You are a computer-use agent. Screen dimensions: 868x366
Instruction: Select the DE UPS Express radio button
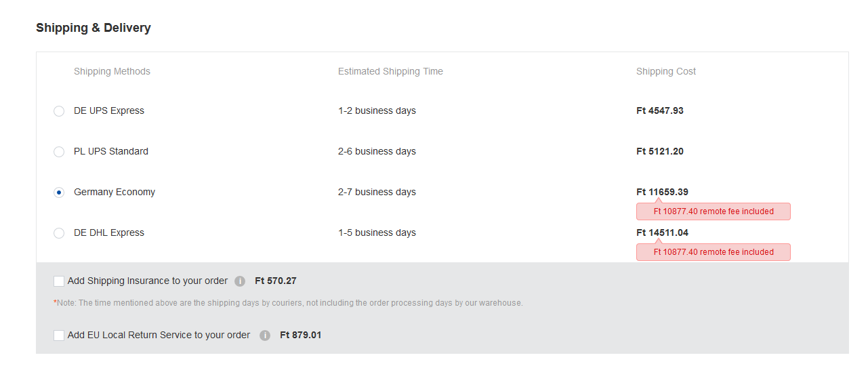(59, 111)
